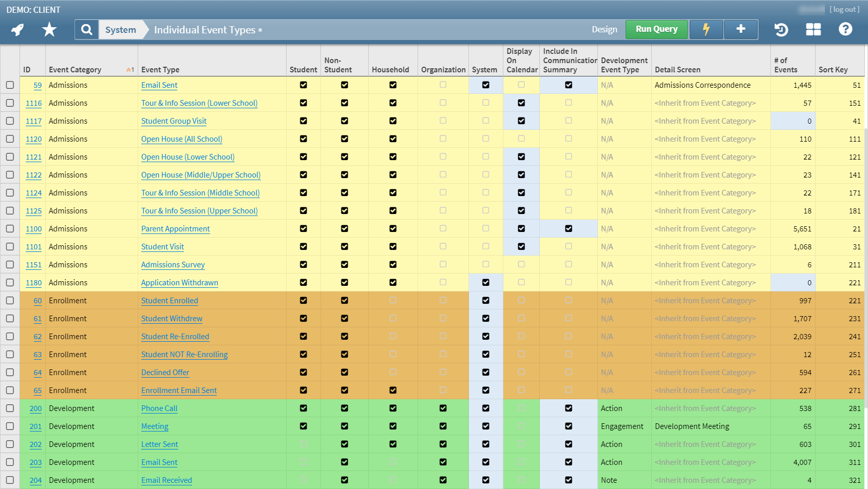Screen dimensions: 868x489
Task: Open the history clock icon
Action: [781, 30]
